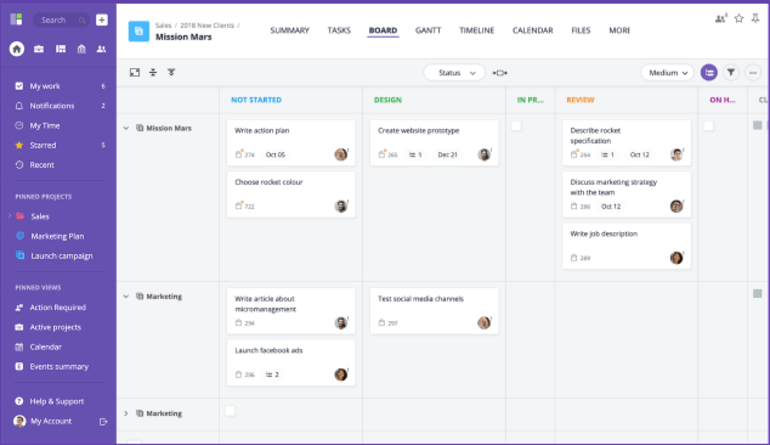The width and height of the screenshot is (770, 445).
Task: Collapse the Mission Mars swimlane
Action: 126,128
